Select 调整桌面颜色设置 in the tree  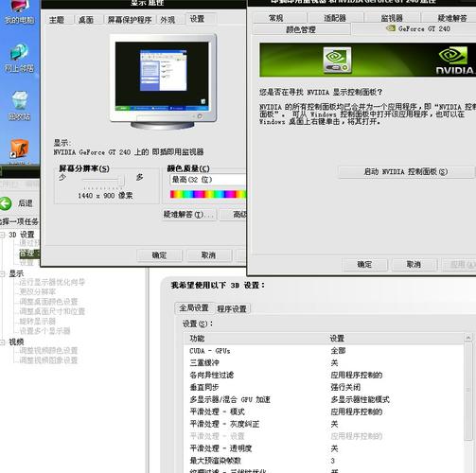(48, 302)
